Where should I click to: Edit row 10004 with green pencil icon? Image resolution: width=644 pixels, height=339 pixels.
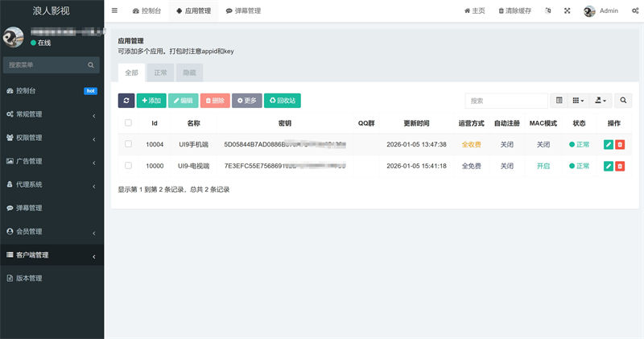pos(609,145)
